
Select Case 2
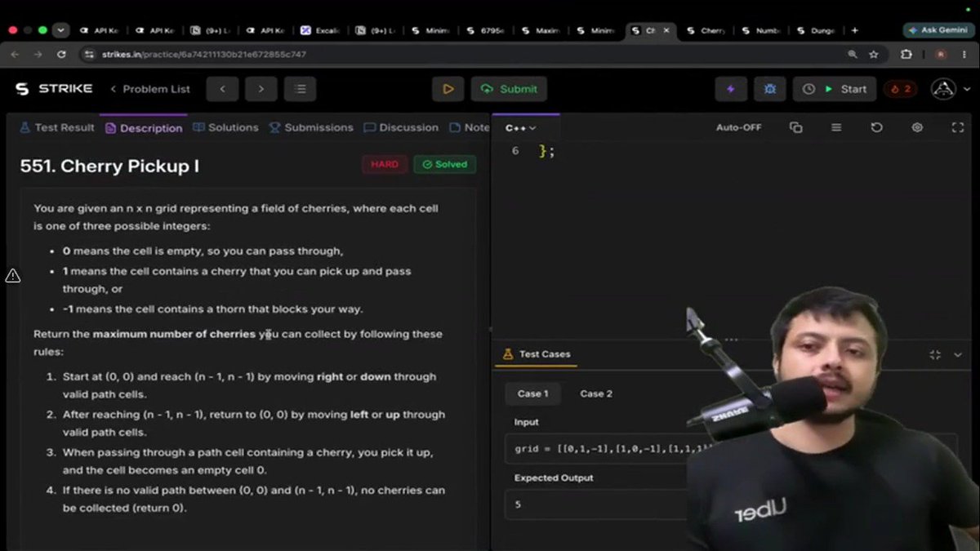pyautogui.click(x=596, y=393)
